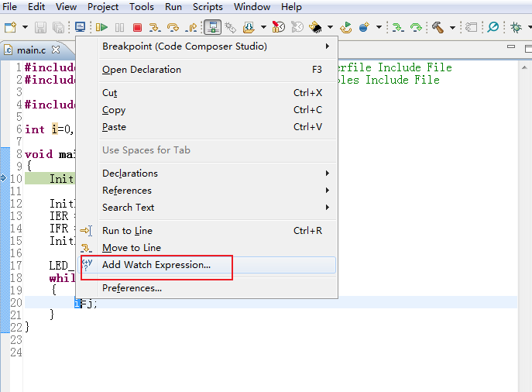The height and width of the screenshot is (392, 532).
Task: Open the Build hammer dropdown arrow
Action: [x=452, y=27]
